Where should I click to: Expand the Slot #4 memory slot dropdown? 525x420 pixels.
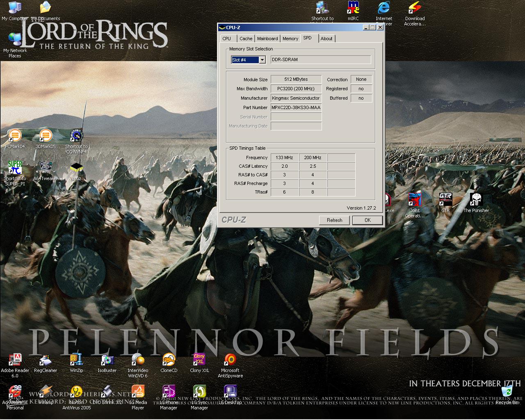tap(262, 60)
